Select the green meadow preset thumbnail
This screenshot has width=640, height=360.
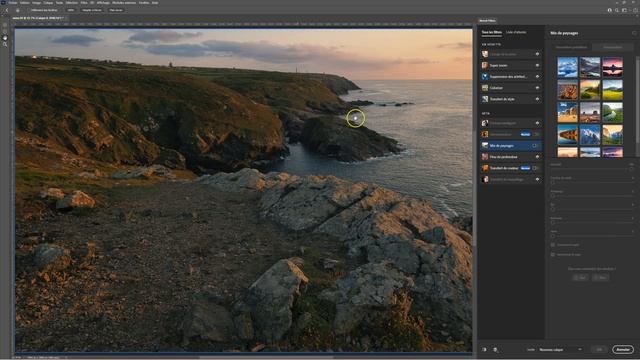(612, 90)
